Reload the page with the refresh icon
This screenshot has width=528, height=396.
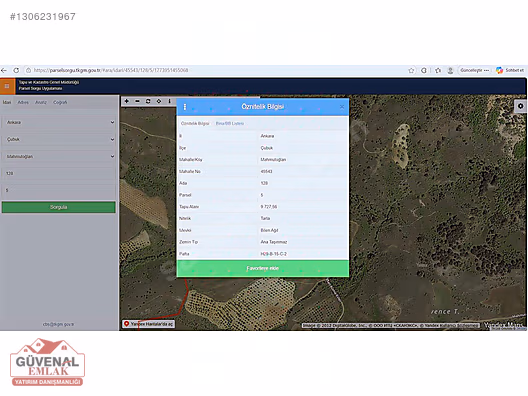(16, 70)
